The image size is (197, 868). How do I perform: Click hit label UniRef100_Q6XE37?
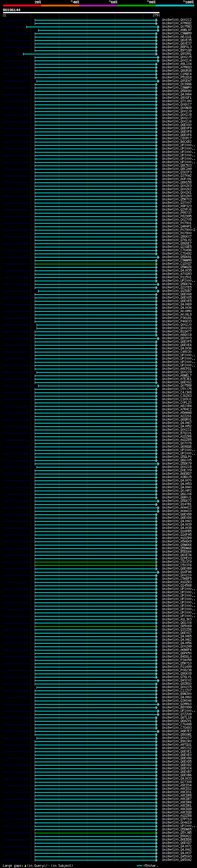(x=176, y=43)
